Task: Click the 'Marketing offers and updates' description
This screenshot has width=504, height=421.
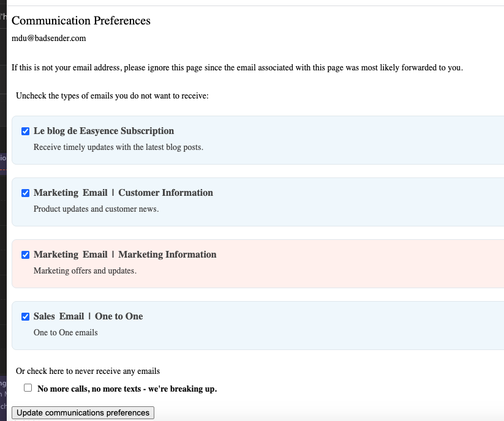Action: [x=85, y=270]
